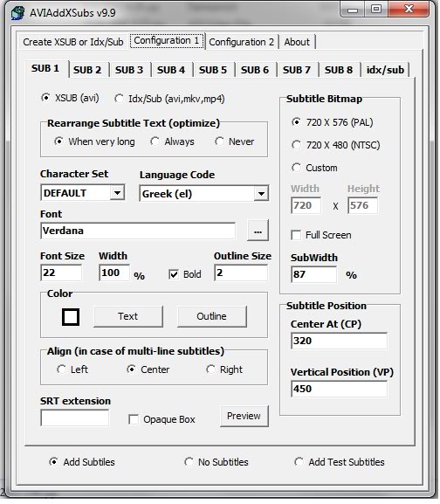Select the SUB 1 tab

(45, 68)
